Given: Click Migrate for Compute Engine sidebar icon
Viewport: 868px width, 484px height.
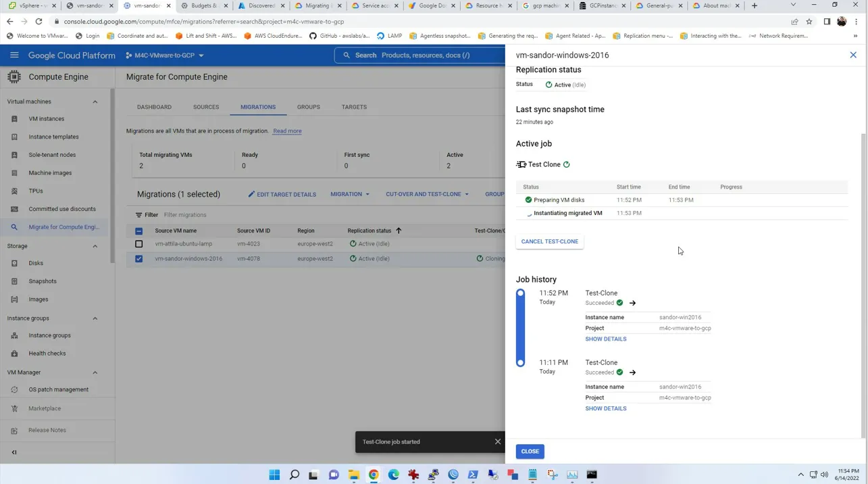Looking at the screenshot, I should [14, 227].
